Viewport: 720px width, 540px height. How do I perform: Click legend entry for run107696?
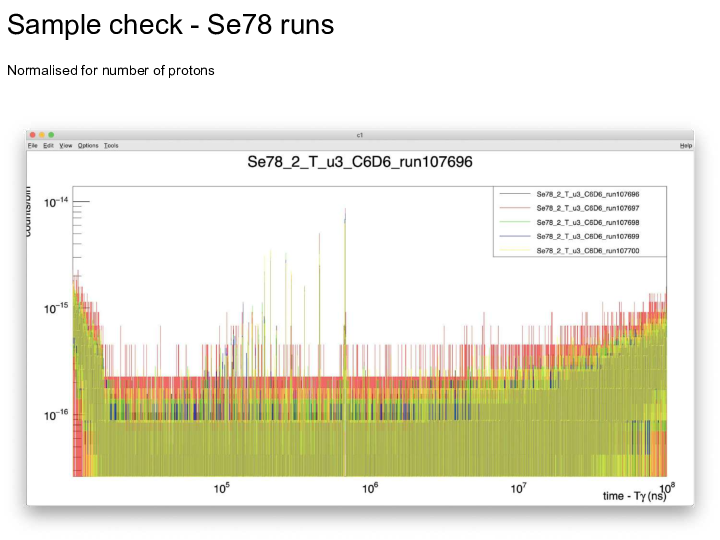coord(588,193)
